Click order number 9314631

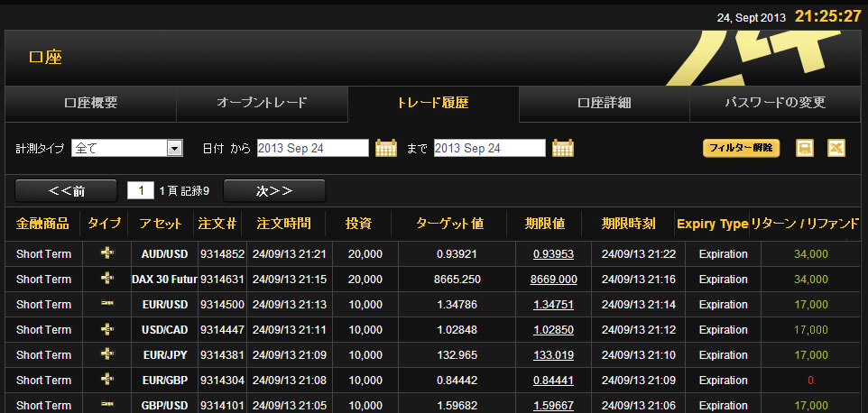click(x=222, y=280)
